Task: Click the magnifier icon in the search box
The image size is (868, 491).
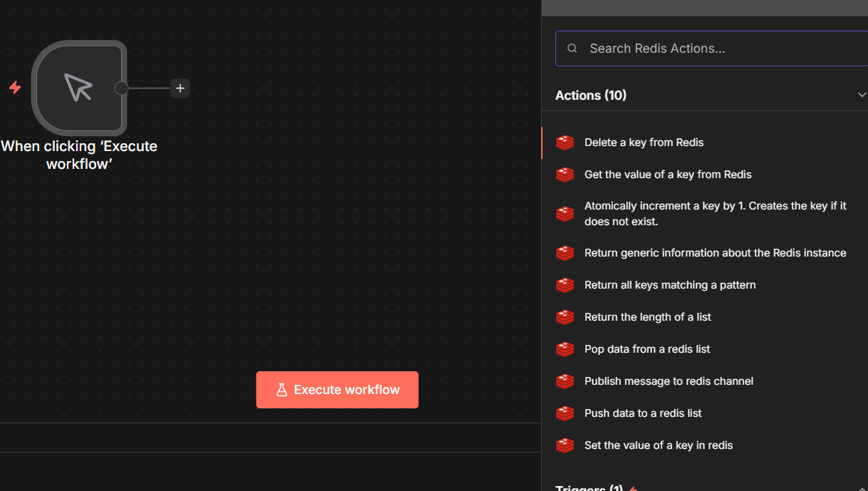Action: [572, 48]
